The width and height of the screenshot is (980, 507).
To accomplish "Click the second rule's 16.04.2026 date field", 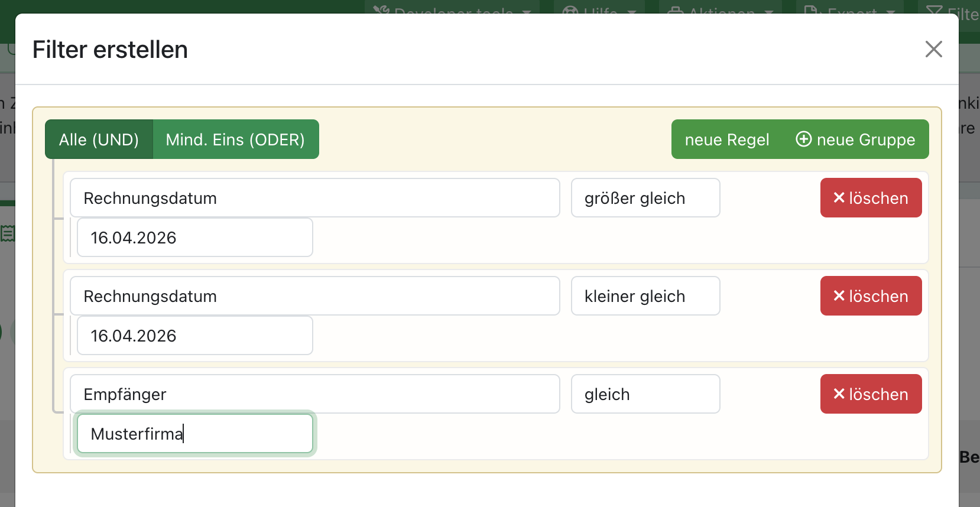I will click(194, 336).
